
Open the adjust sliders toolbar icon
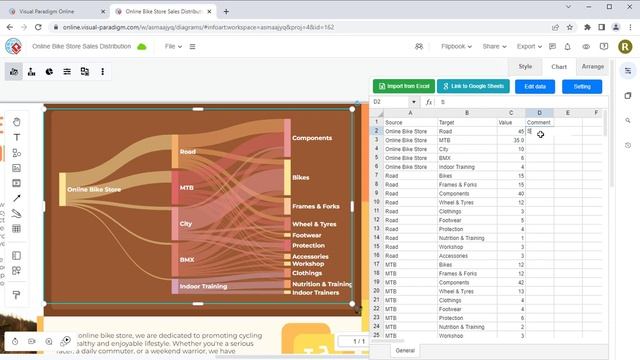pos(67,72)
